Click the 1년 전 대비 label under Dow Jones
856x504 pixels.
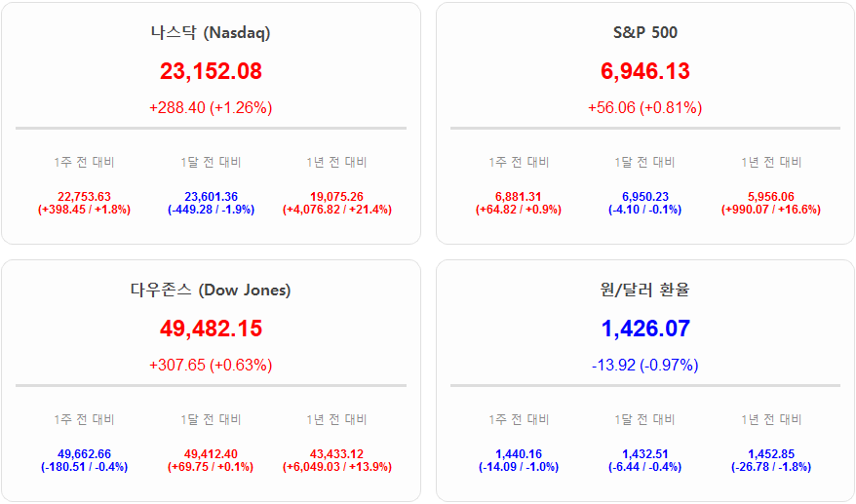pos(336,420)
